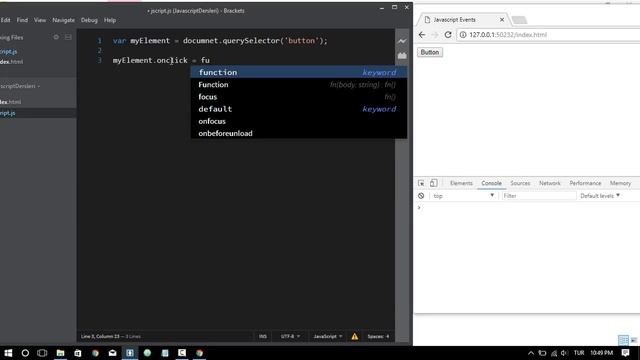This screenshot has height=360, width=640.
Task: Choose the 'onbeforeunload' autocomplete suggestion
Action: (299, 133)
